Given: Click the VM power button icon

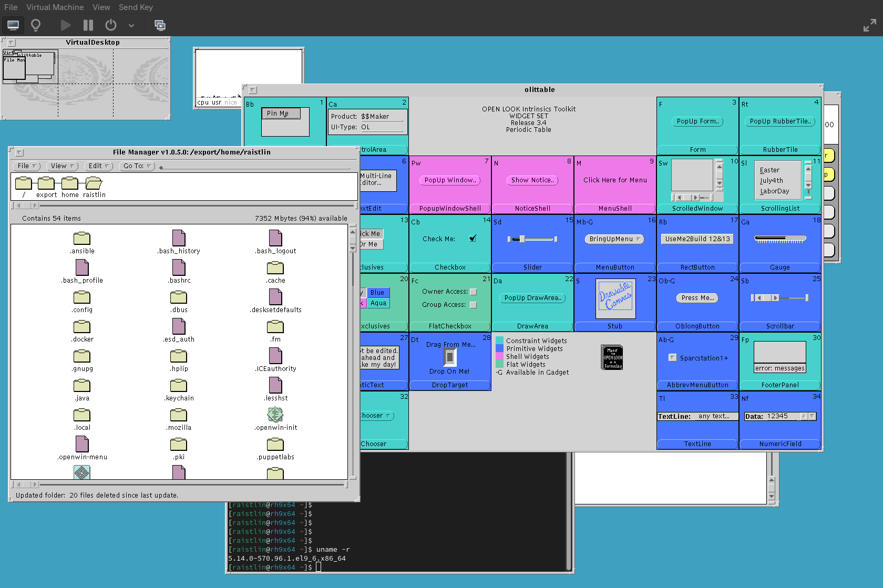Looking at the screenshot, I should click(x=110, y=25).
